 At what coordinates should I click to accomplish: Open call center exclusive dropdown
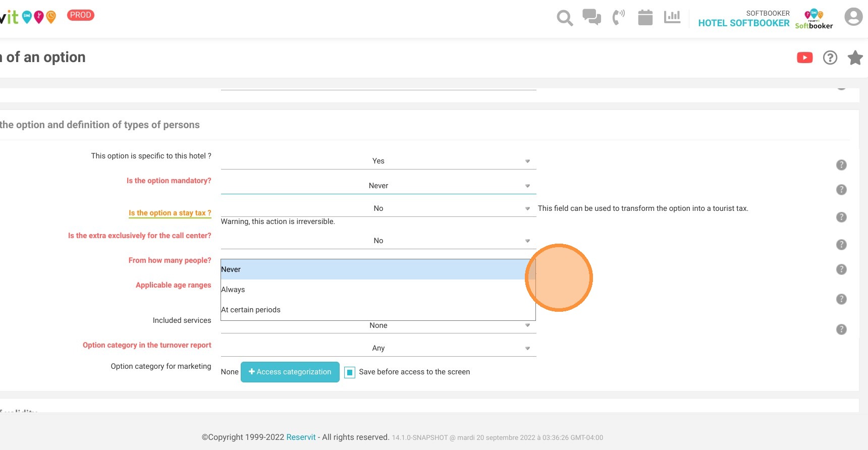coord(378,241)
